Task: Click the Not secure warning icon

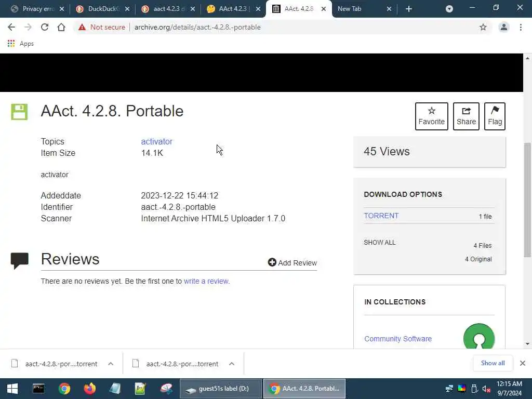Action: [82, 27]
